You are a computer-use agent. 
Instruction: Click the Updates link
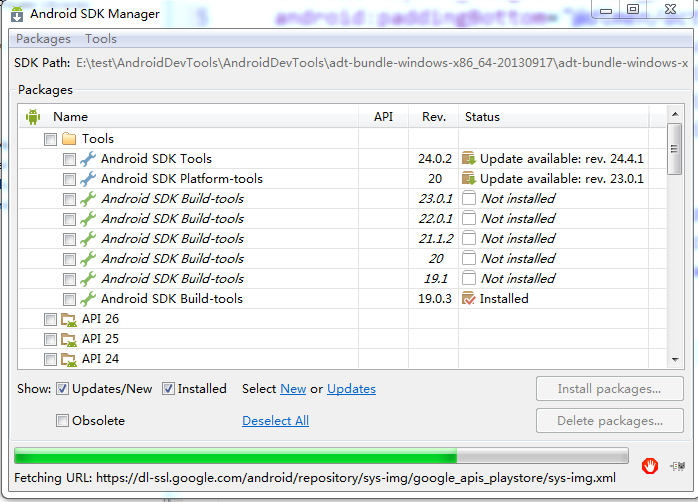tap(352, 389)
